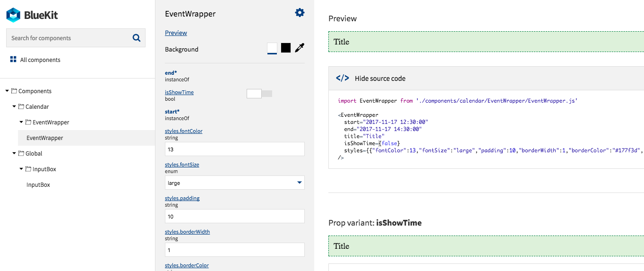Click the BlueKit cube logo
644x271 pixels.
pyautogui.click(x=13, y=15)
